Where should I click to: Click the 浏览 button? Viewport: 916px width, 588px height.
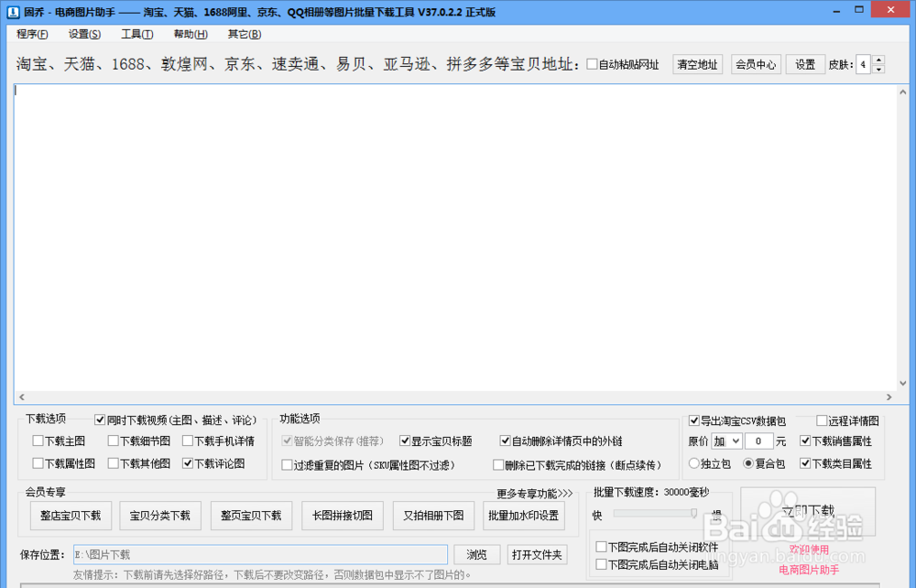pyautogui.click(x=476, y=555)
